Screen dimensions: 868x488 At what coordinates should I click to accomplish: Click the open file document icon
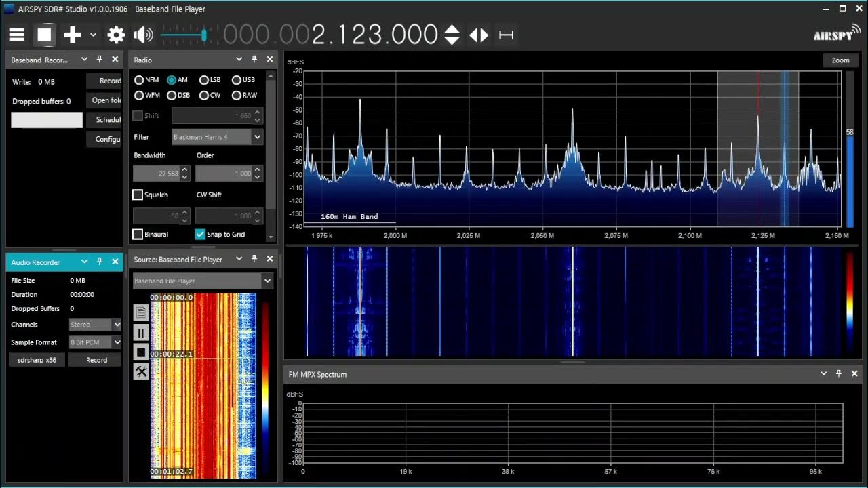click(141, 312)
